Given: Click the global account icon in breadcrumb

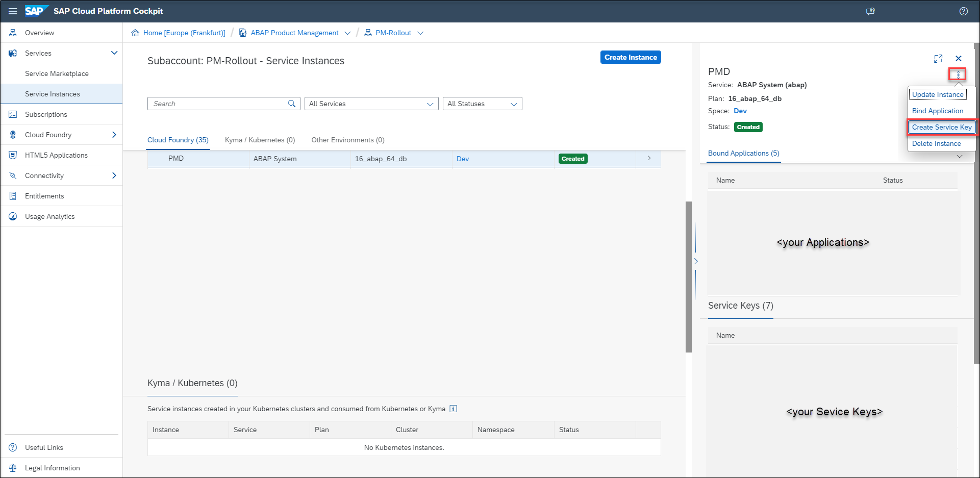Looking at the screenshot, I should click(243, 33).
